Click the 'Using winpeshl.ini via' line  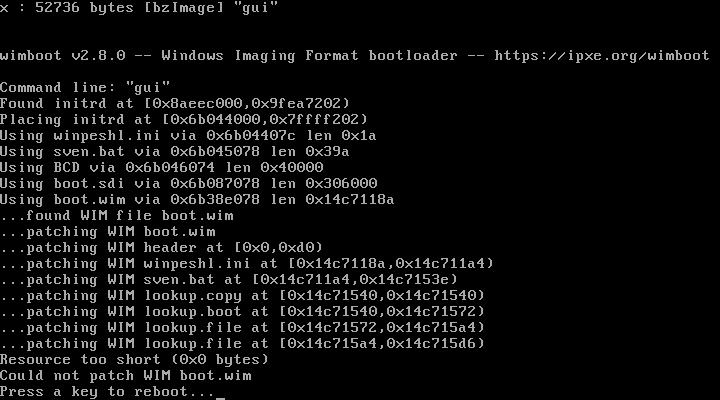tap(188, 135)
